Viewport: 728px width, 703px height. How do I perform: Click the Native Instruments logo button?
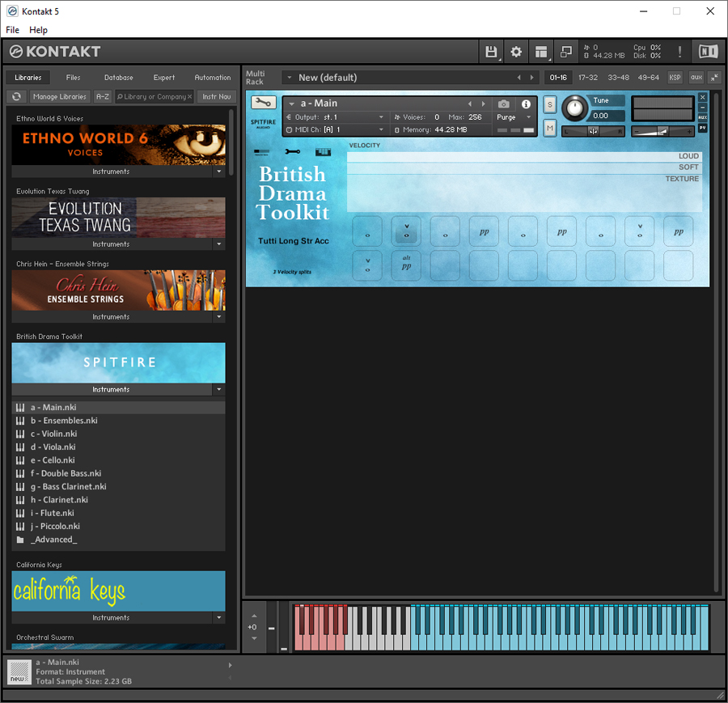click(x=708, y=52)
